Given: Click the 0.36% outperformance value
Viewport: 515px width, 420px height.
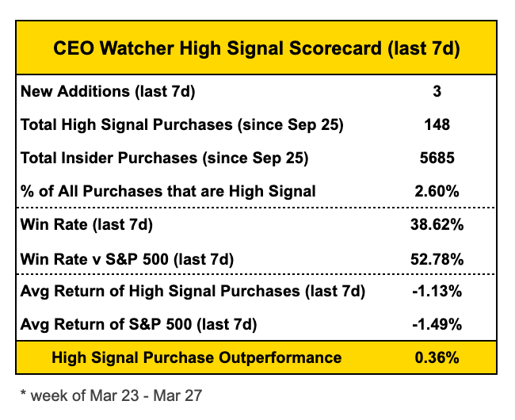Looking at the screenshot, I should [437, 357].
